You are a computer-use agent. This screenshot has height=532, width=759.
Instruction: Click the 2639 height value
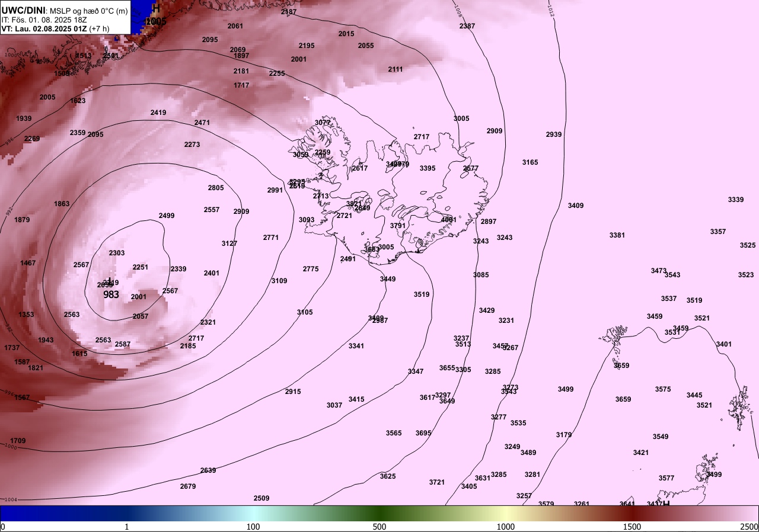click(208, 470)
